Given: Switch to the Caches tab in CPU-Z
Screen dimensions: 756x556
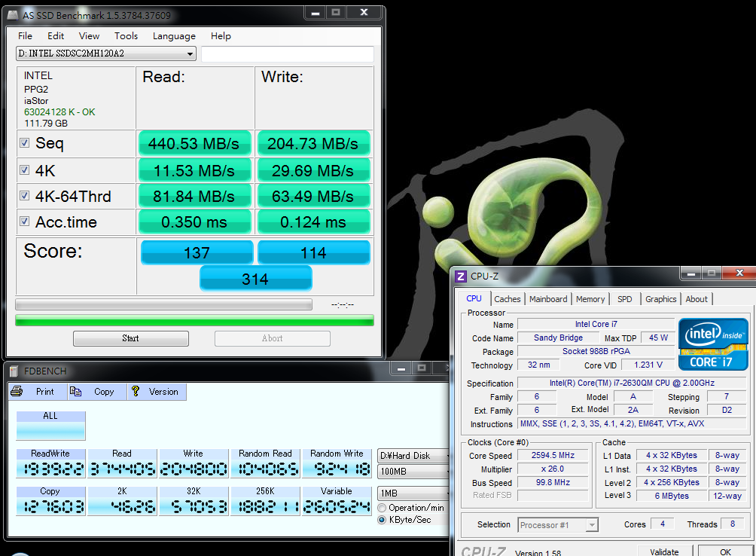Looking at the screenshot, I should (x=508, y=299).
